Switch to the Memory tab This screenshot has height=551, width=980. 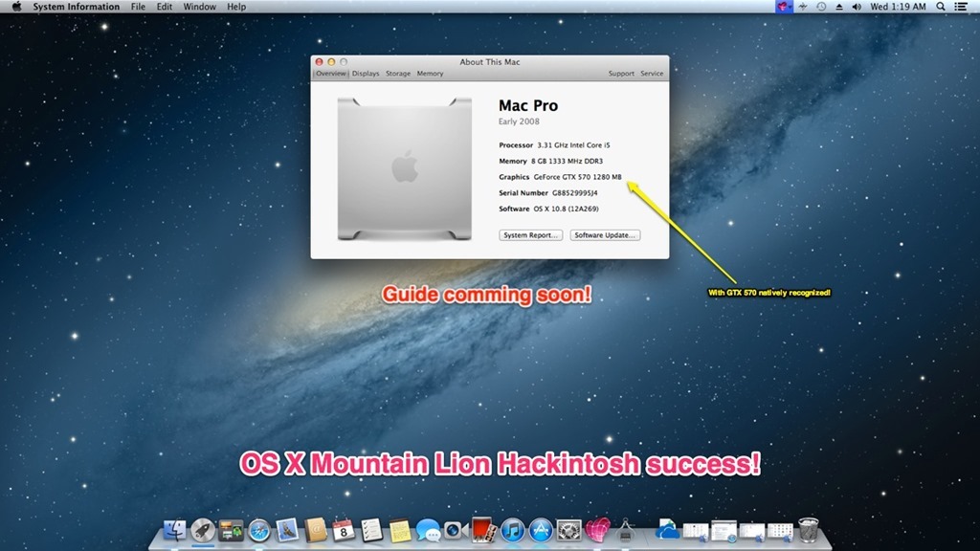(x=430, y=73)
